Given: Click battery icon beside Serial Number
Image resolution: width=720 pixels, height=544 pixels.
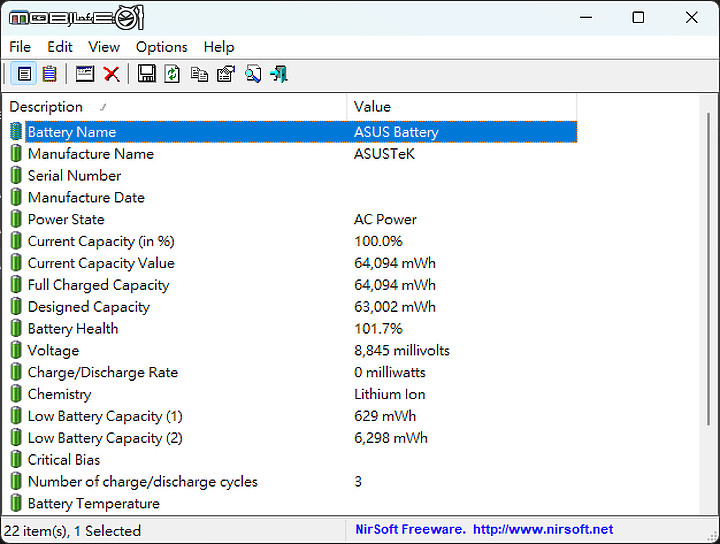Looking at the screenshot, I should [16, 175].
